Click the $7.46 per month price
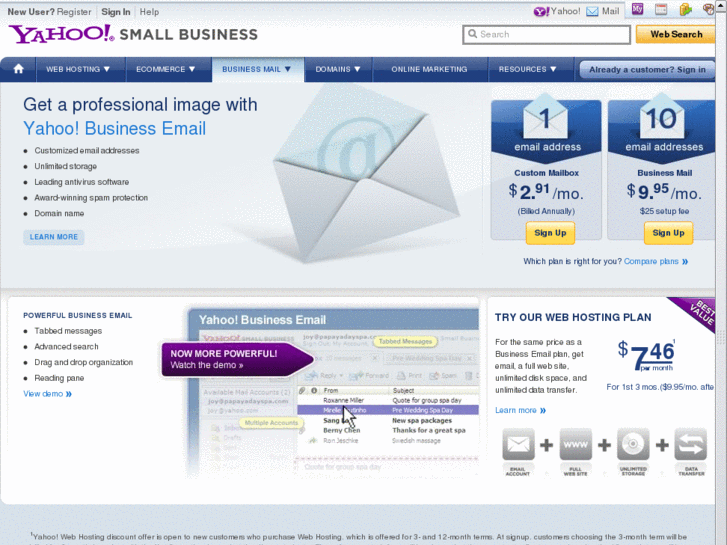This screenshot has height=545, width=727. pos(646,355)
